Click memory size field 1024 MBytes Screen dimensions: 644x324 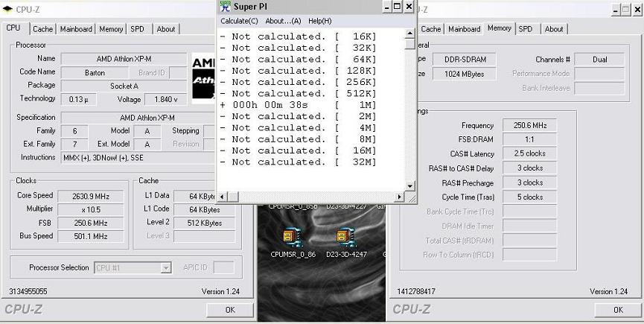(465, 74)
